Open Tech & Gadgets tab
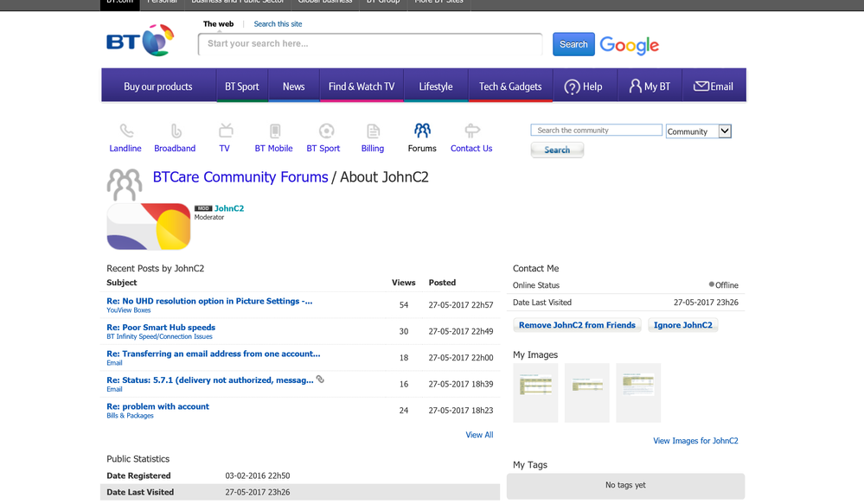This screenshot has height=504, width=864. pos(510,86)
